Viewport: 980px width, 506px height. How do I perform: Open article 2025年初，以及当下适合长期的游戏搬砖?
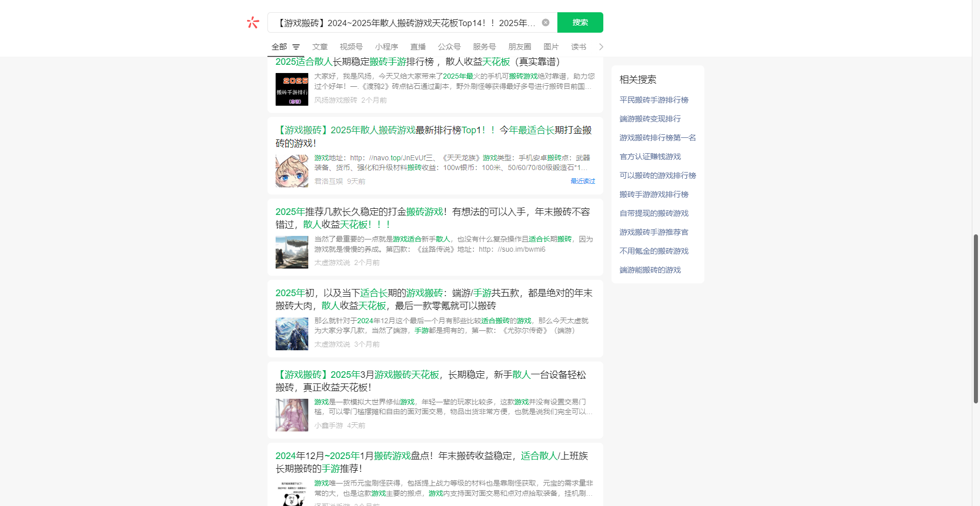pyautogui.click(x=434, y=299)
